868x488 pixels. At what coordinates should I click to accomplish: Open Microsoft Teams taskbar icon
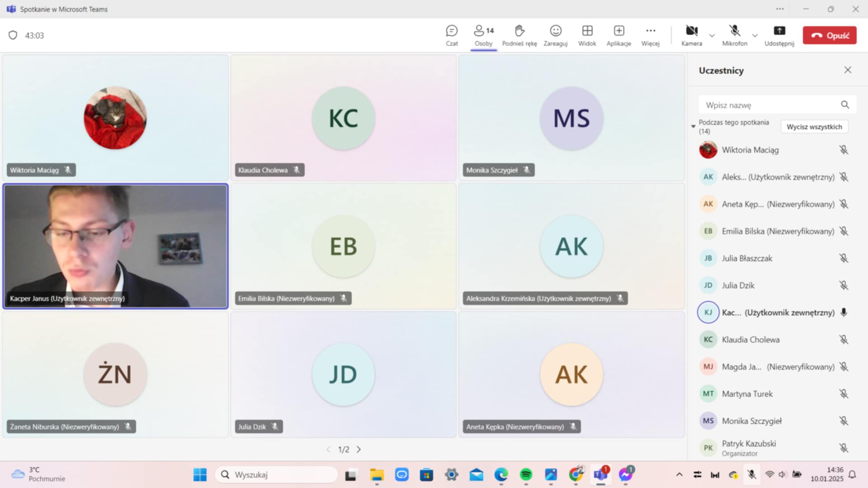click(600, 475)
